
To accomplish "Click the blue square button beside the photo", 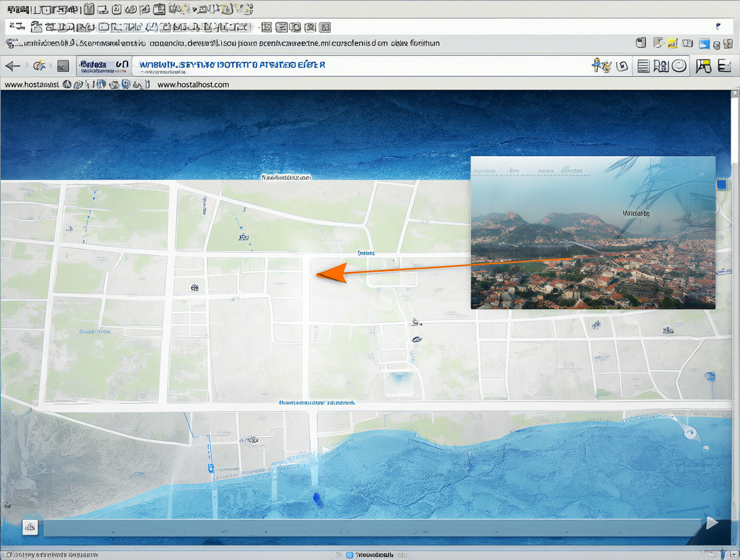I will [722, 184].
